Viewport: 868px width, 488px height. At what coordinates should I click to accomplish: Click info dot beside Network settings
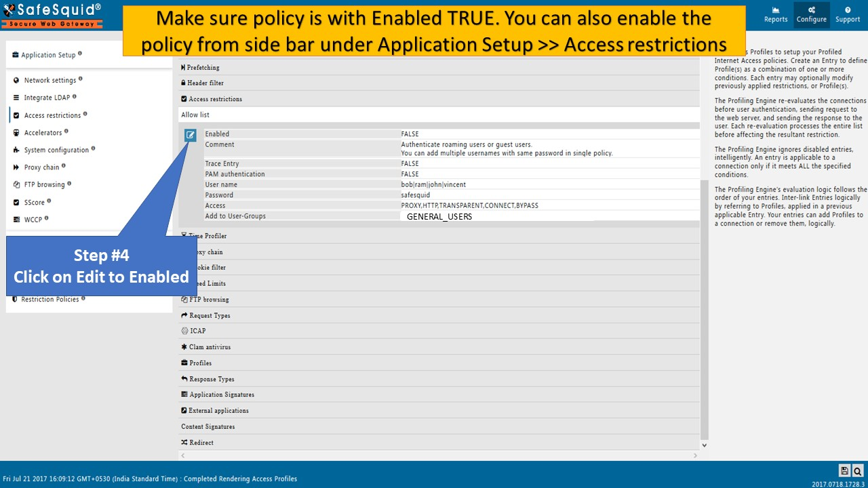tap(80, 79)
